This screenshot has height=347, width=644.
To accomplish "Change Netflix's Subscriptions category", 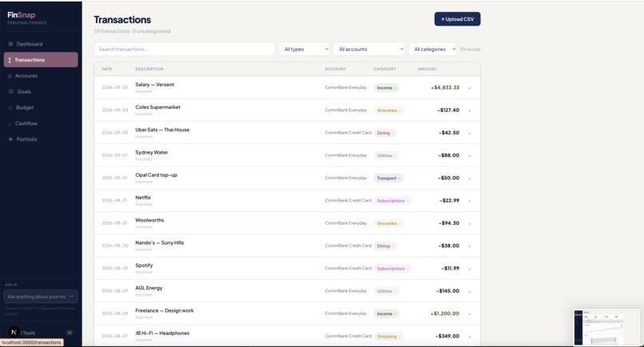I will point(392,201).
